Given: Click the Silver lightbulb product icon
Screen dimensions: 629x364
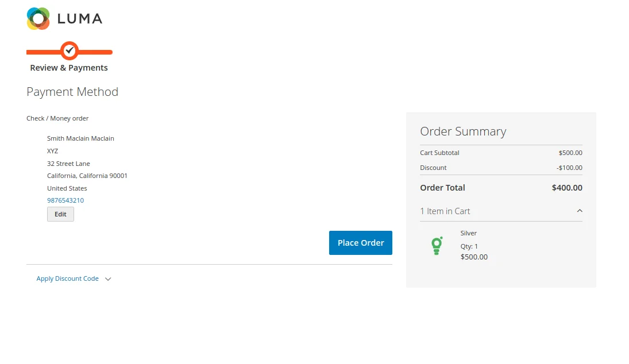Looking at the screenshot, I should pos(437,245).
